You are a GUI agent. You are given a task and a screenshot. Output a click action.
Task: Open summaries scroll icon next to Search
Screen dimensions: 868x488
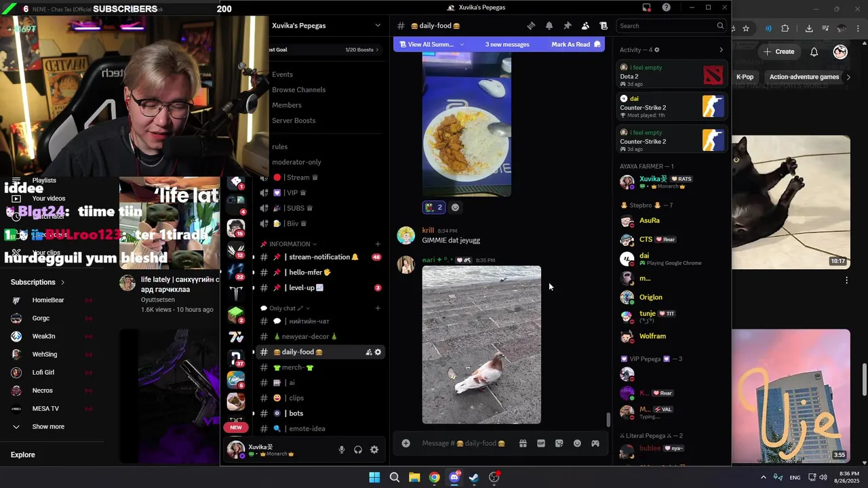[604, 26]
